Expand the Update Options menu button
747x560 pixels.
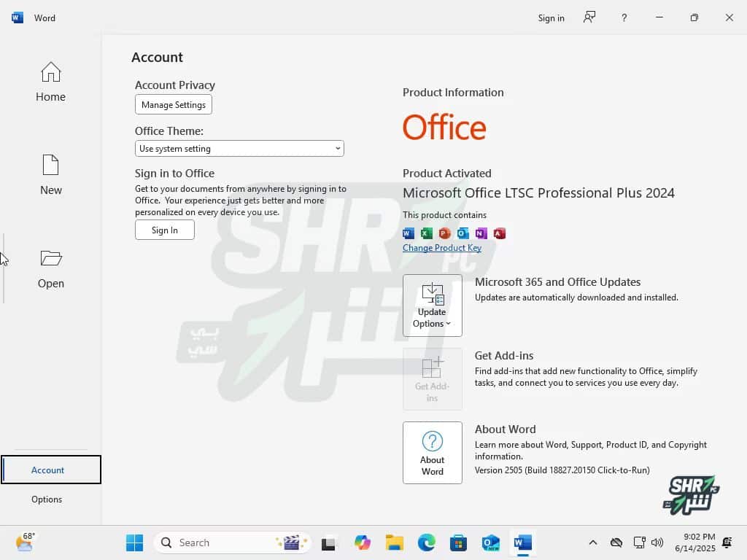(432, 306)
